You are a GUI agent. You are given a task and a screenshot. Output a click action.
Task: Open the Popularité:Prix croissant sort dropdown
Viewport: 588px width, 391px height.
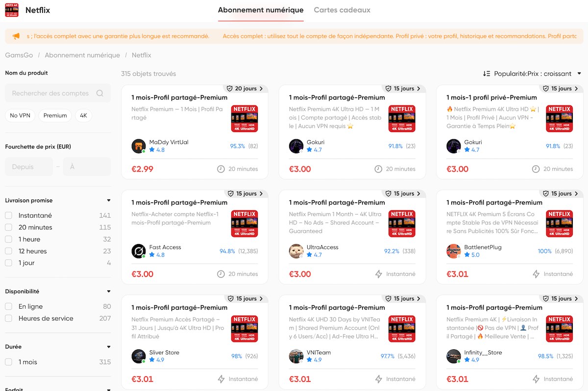point(533,73)
